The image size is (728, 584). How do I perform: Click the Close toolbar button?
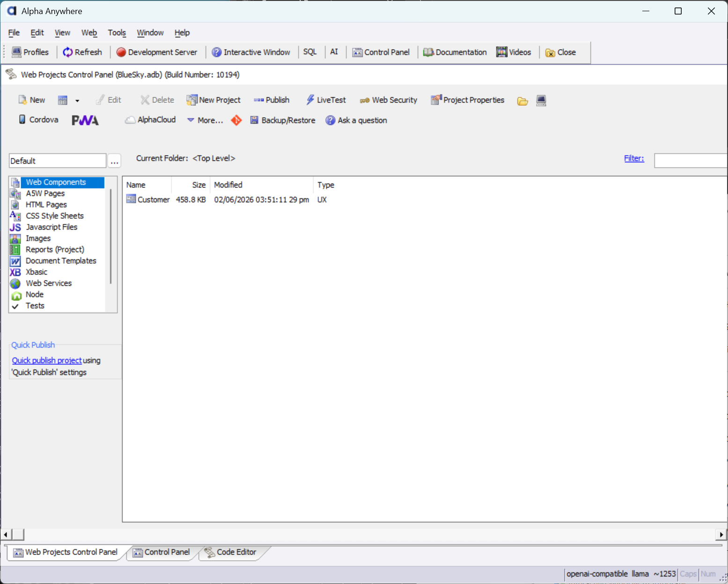click(560, 52)
